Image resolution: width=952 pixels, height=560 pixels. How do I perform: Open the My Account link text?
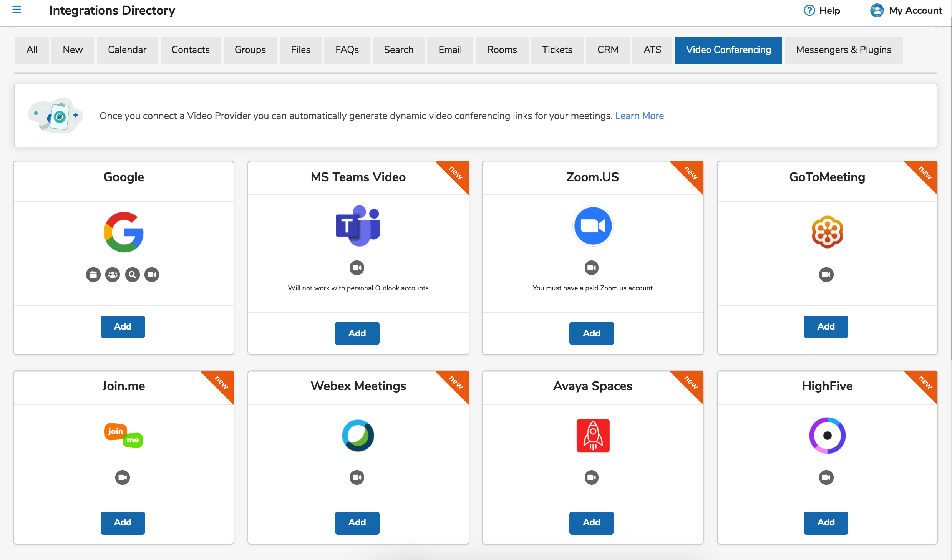tap(916, 10)
